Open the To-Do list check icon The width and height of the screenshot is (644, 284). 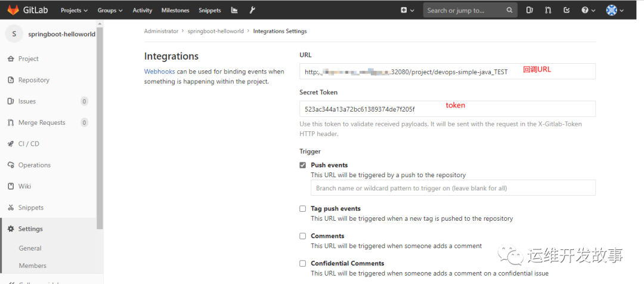pos(567,10)
